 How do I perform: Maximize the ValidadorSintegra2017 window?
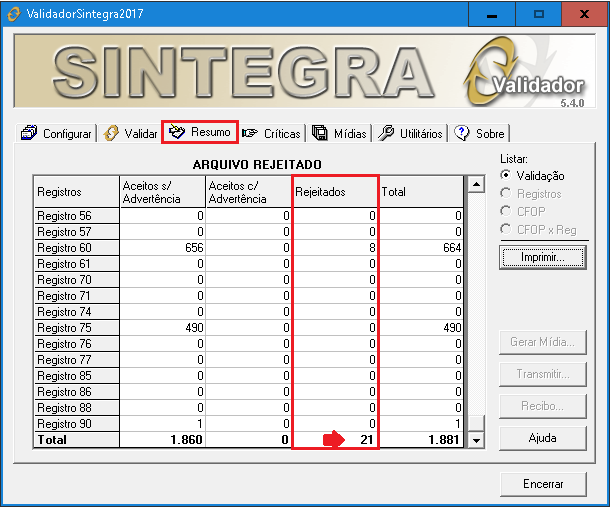tap(539, 14)
